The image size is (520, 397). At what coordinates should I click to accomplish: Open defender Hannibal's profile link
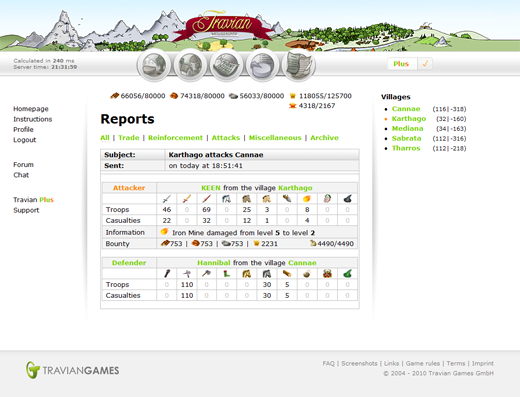(214, 263)
